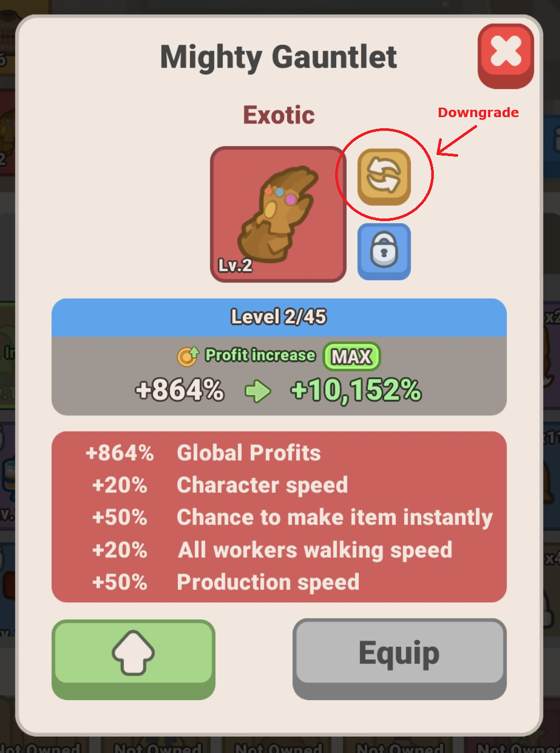Viewport: 560px width, 753px height.
Task: Select the Character speed stat row
Action: pos(279,485)
